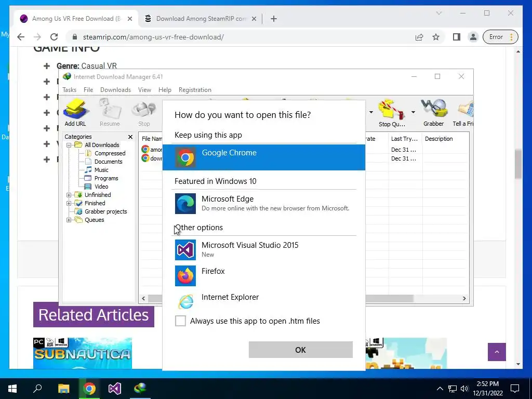Open the Downloads menu in IDM
The height and width of the screenshot is (399, 532).
pos(115,90)
